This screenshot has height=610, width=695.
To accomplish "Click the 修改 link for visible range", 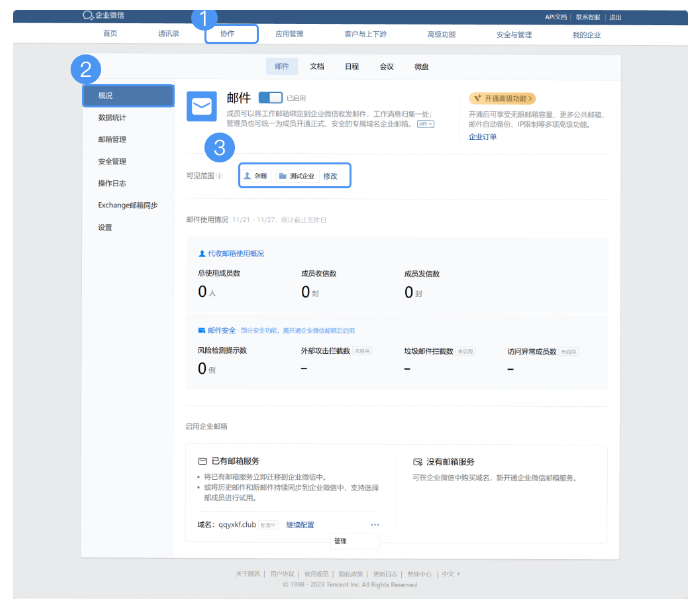I will point(330,176).
